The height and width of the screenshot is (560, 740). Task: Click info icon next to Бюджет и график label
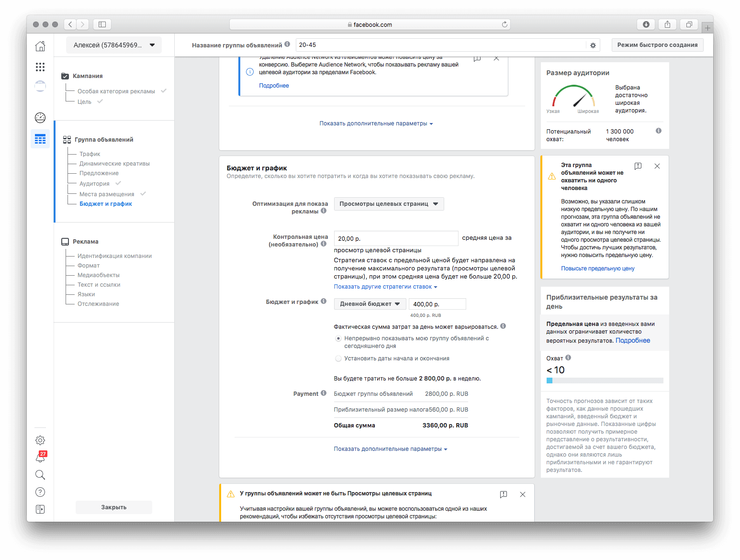[324, 301]
